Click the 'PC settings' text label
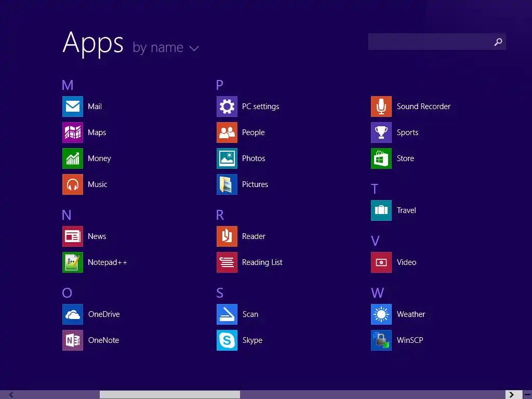Image resolution: width=532 pixels, height=399 pixels. pyautogui.click(x=261, y=107)
